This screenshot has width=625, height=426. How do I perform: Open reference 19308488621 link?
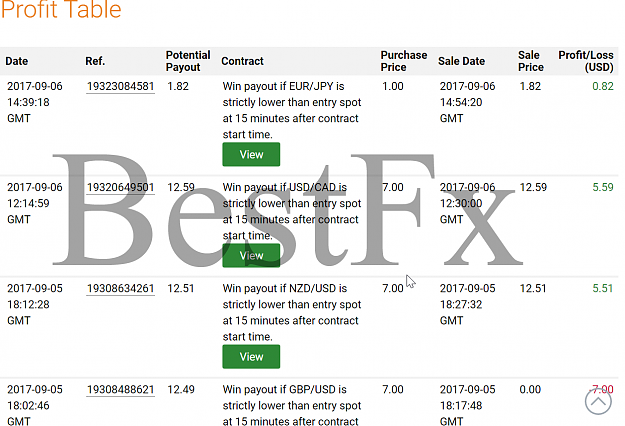[120, 390]
